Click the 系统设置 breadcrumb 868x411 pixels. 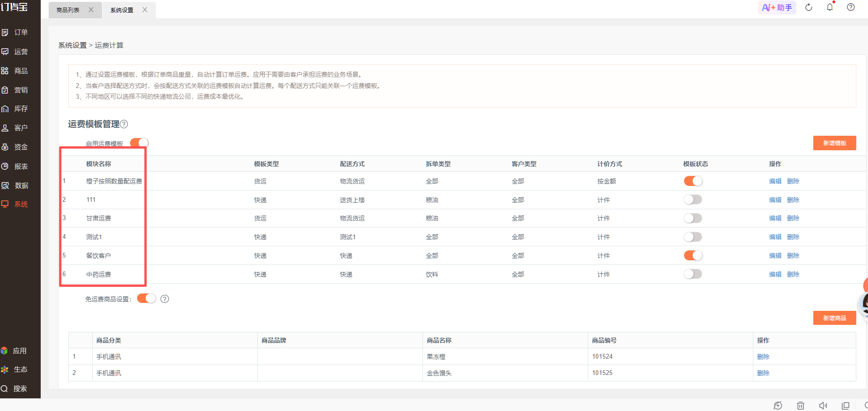(x=73, y=45)
